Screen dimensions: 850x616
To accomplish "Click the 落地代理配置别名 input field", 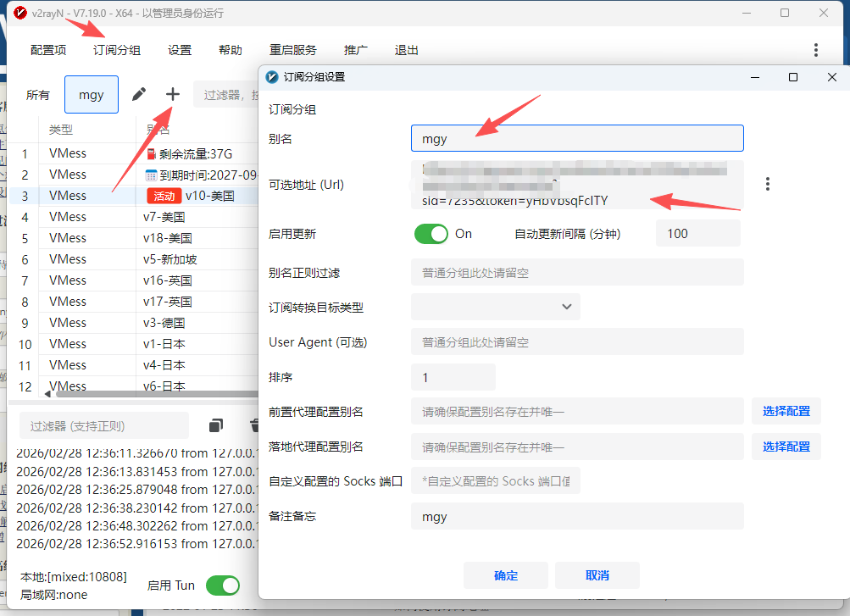I will click(577, 447).
